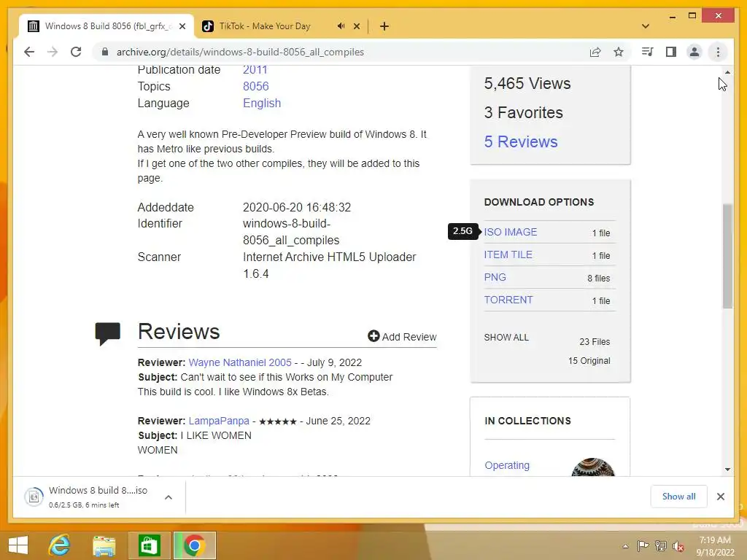Screen dimensions: 747x560
Task: Click the page scrollbar up arrow
Action: click(x=727, y=72)
